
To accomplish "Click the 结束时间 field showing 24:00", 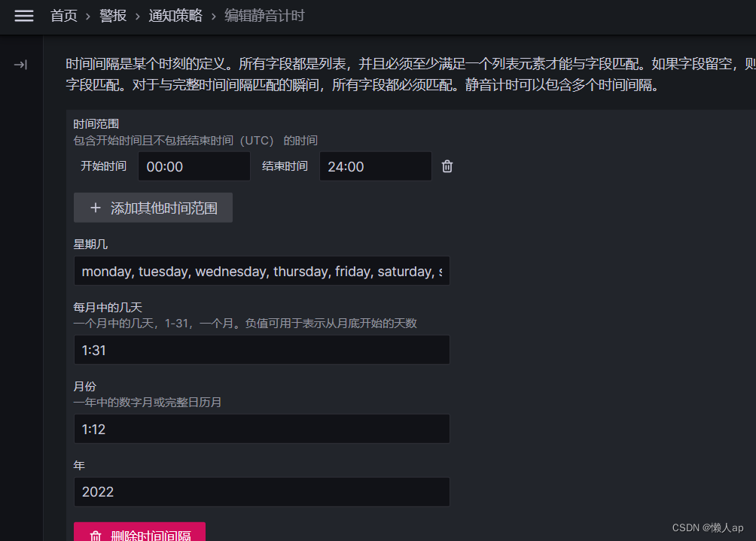I will (375, 166).
